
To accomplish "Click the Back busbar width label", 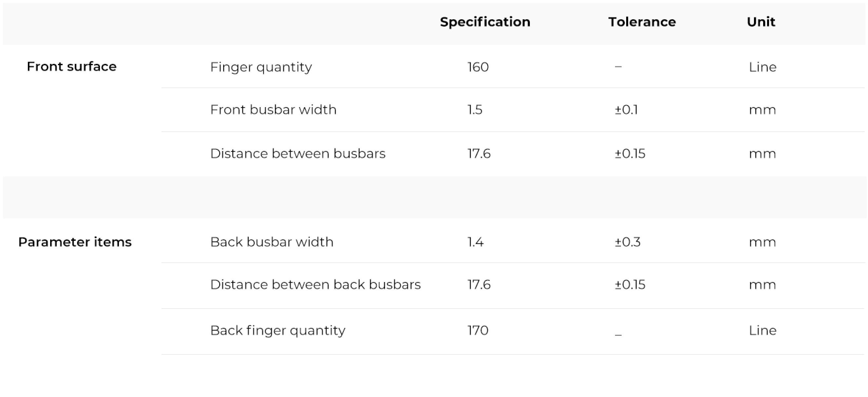I will tap(272, 242).
